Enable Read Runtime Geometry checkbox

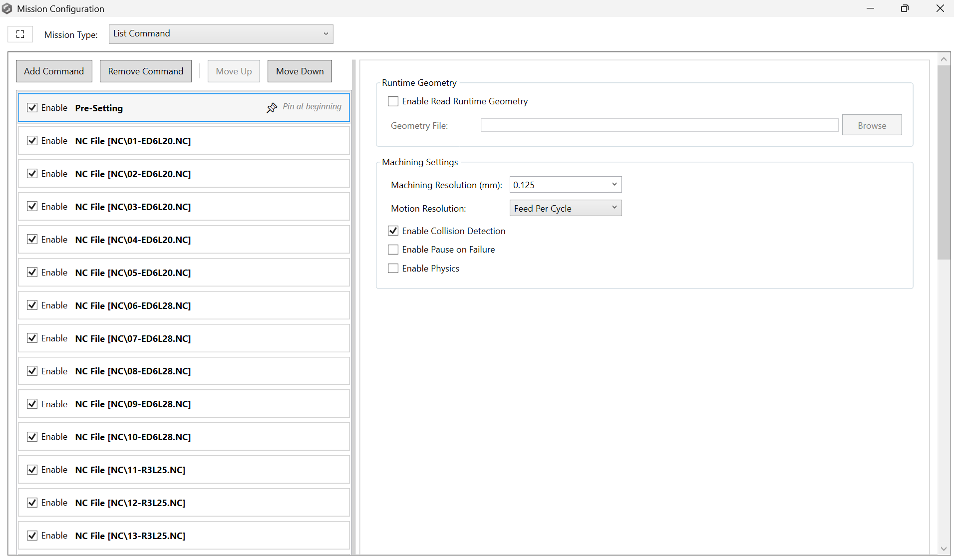click(x=393, y=101)
